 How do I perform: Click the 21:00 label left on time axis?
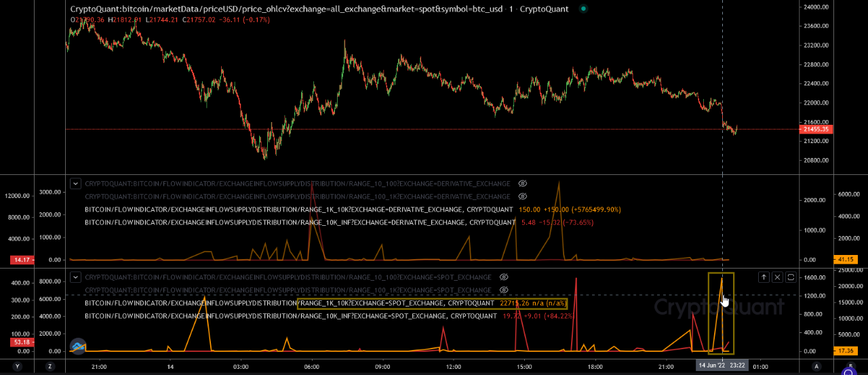(98, 366)
